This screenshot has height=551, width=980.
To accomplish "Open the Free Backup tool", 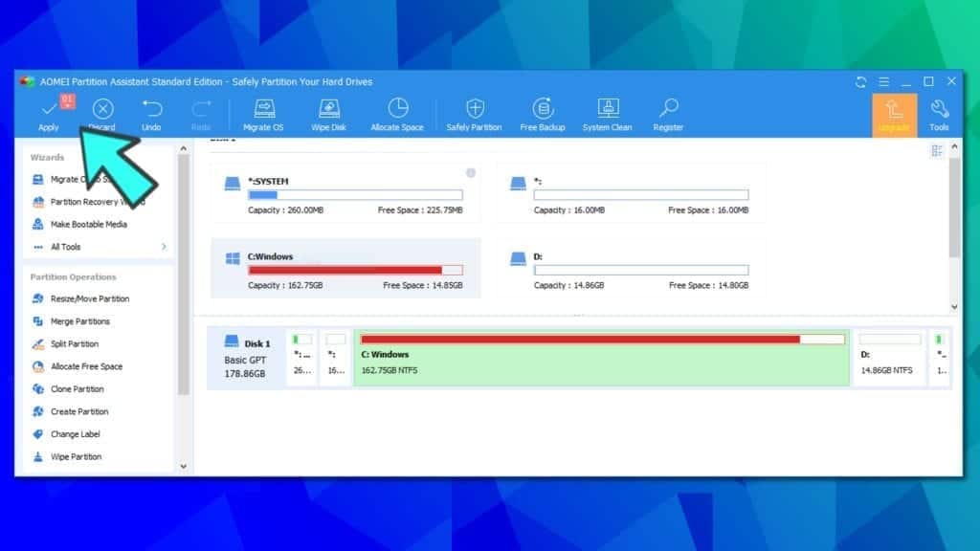I will (543, 115).
